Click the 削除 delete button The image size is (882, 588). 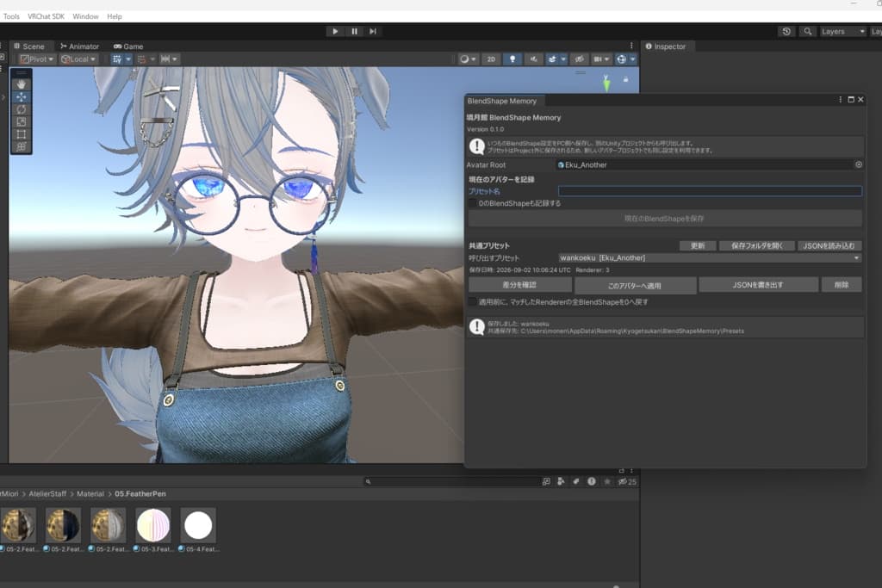click(x=842, y=285)
